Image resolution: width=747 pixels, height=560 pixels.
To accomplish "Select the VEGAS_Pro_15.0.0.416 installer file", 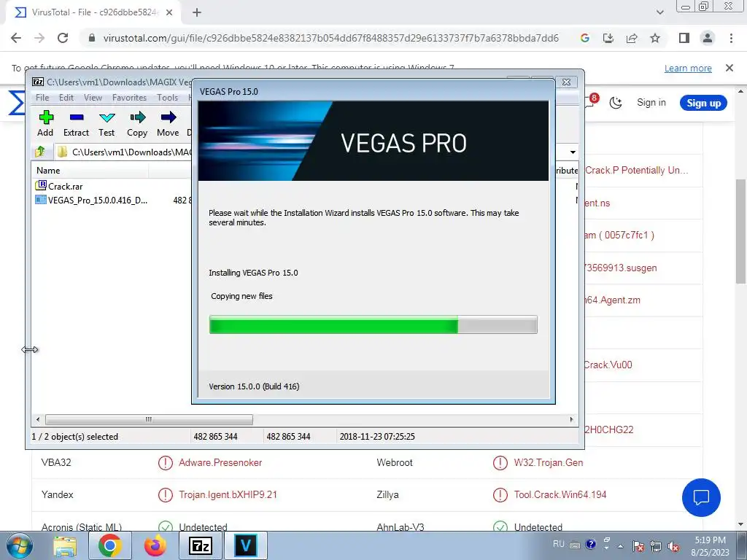I will pyautogui.click(x=92, y=200).
